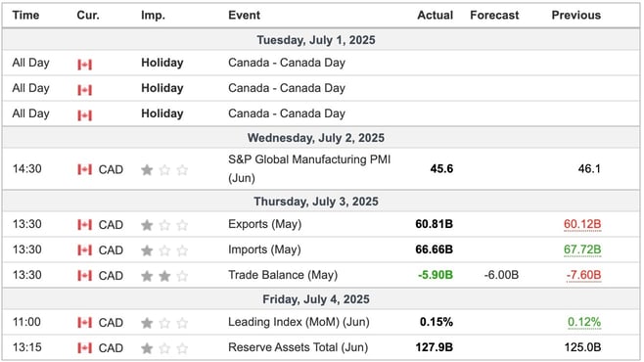Screen dimensions: 644x362
Task: Click the actual value 127.9B
Action: point(435,347)
